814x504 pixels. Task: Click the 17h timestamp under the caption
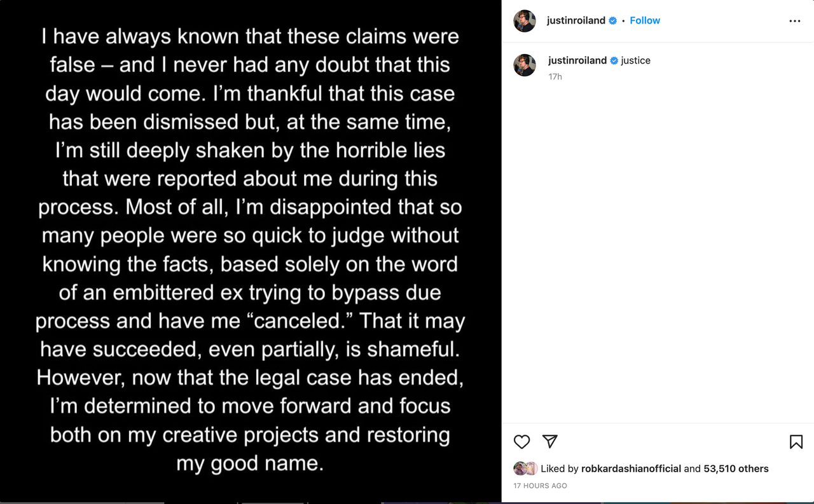[x=554, y=76]
